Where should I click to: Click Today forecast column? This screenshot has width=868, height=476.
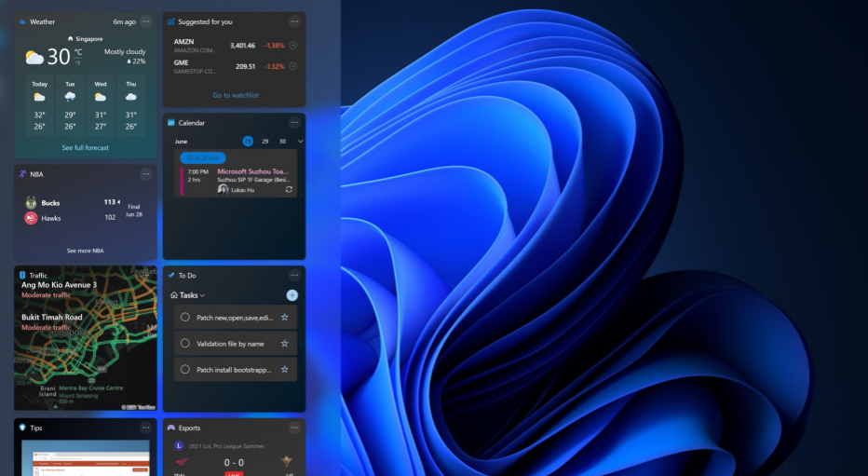(39, 105)
